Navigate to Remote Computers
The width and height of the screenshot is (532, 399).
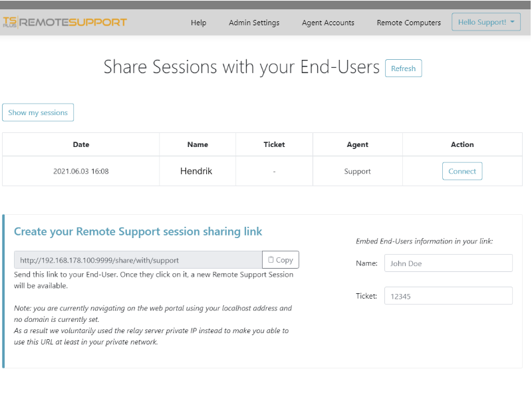pyautogui.click(x=409, y=23)
